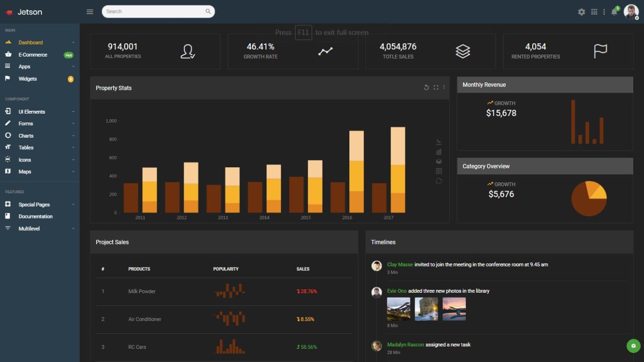Open the kebab menu on Property Stats
This screenshot has height=362, width=644.
(444, 87)
